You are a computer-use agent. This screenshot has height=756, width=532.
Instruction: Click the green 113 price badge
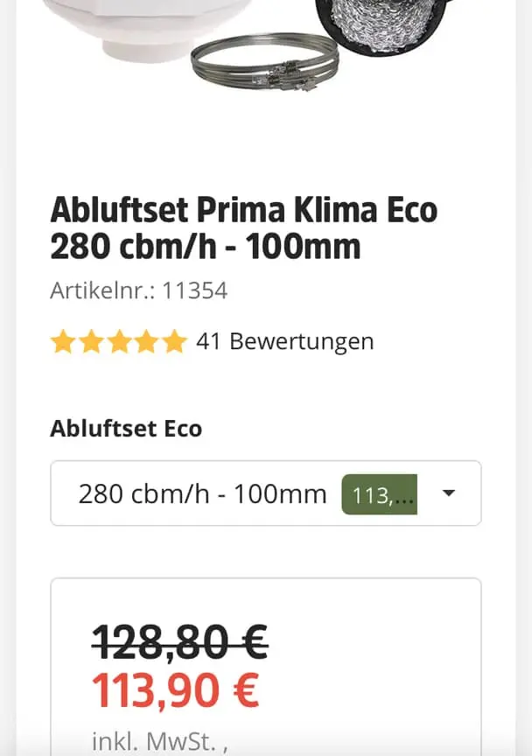tap(379, 495)
